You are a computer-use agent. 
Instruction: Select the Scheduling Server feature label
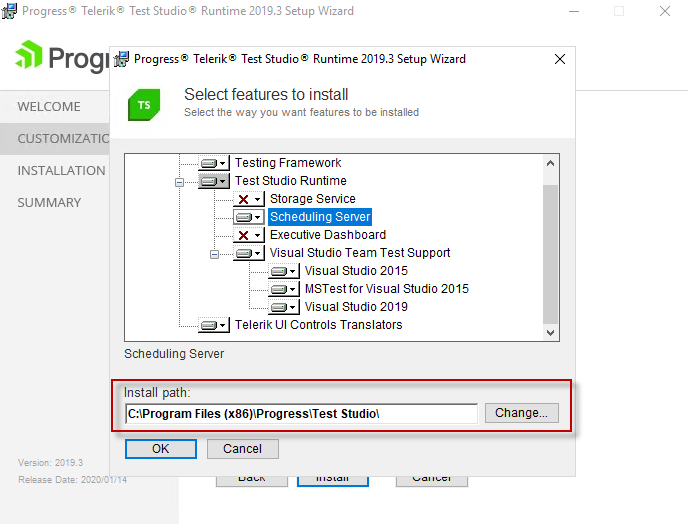pyautogui.click(x=320, y=217)
